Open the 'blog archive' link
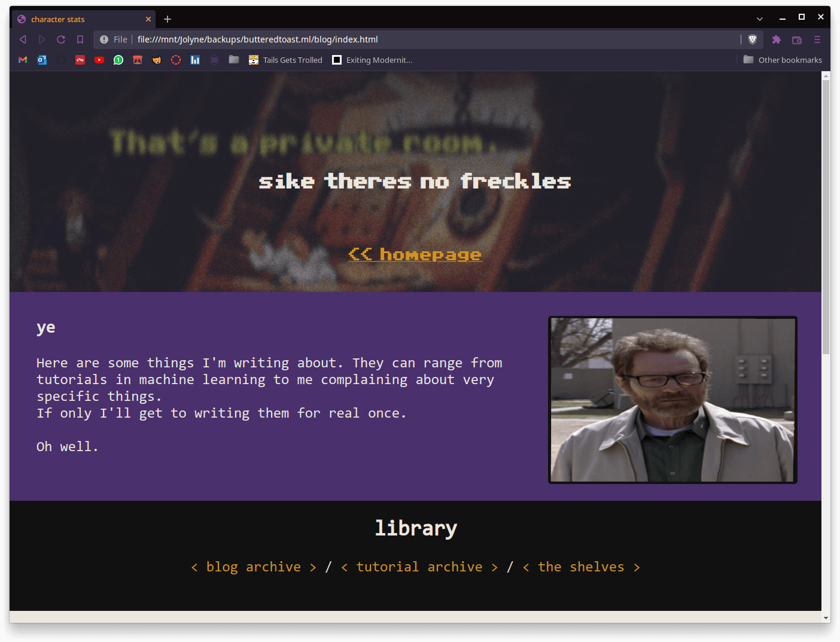This screenshot has width=840, height=642. [254, 567]
